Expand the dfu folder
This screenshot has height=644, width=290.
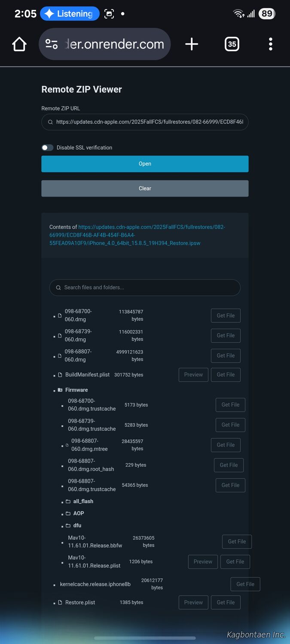pos(77,526)
